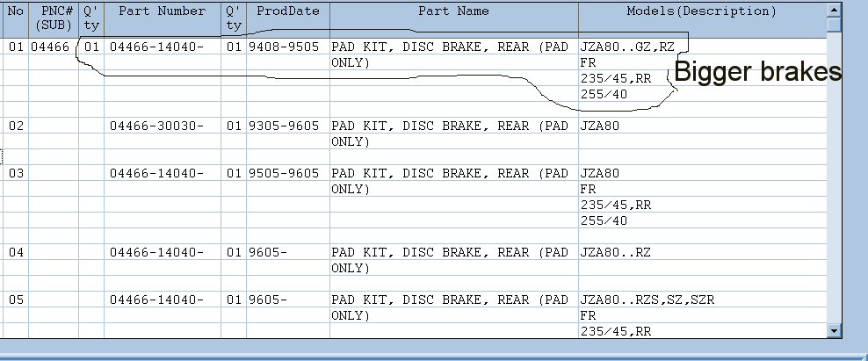868x361 pixels.
Task: Click the Models(Description) column header
Action: point(702,18)
